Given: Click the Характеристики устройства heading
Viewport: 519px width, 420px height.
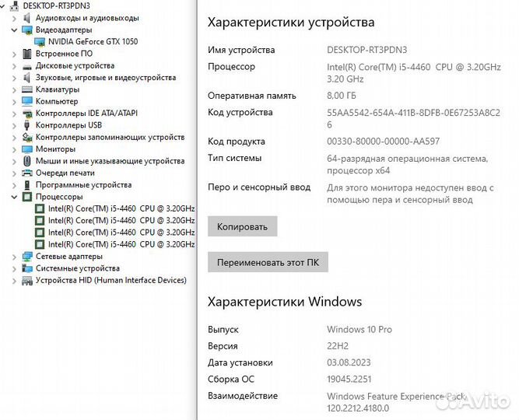Looking at the screenshot, I should tap(291, 23).
